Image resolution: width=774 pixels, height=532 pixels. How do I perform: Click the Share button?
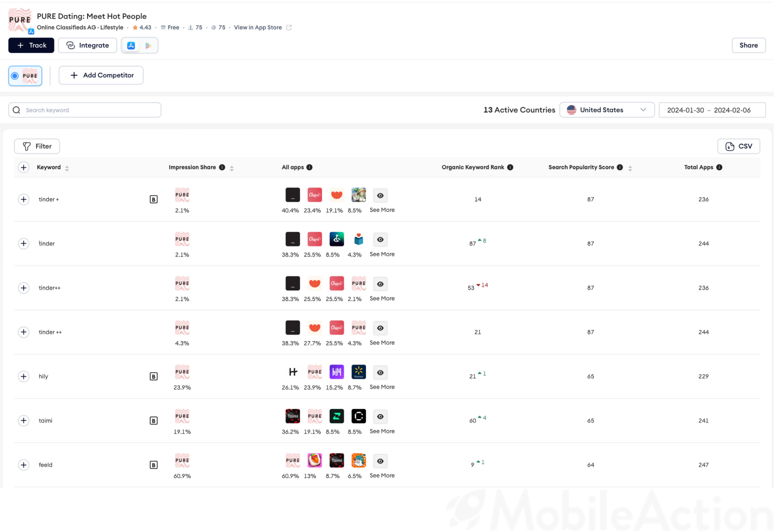748,45
